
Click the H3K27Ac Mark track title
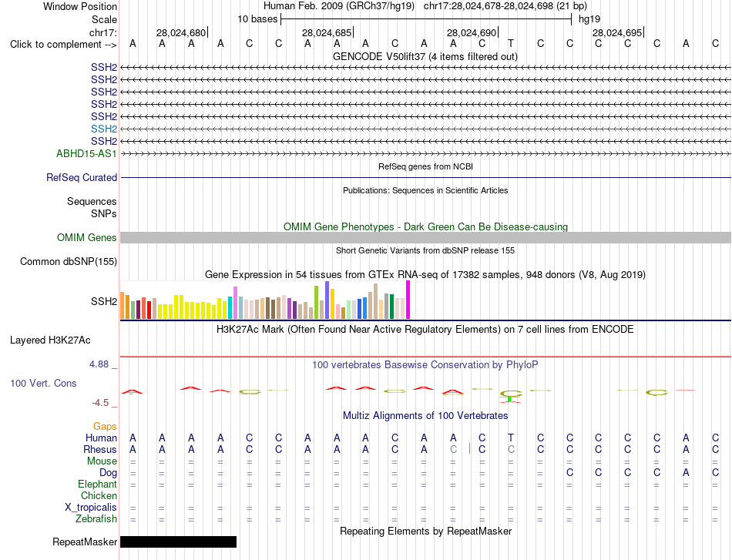(425, 330)
